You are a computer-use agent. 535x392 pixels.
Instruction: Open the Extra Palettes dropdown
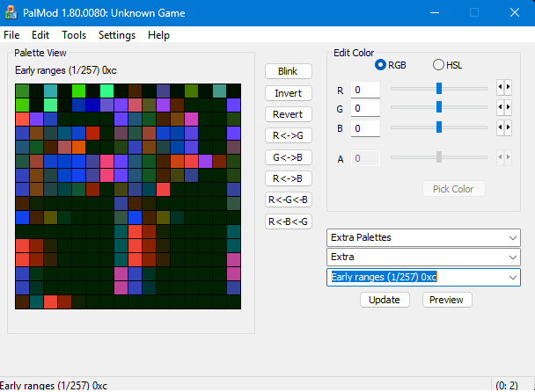(x=423, y=237)
